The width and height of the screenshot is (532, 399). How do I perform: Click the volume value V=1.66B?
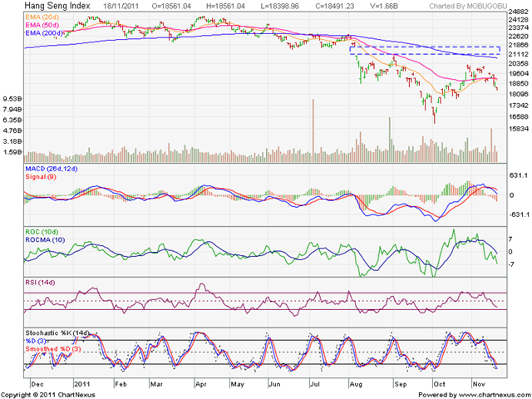coord(383,6)
